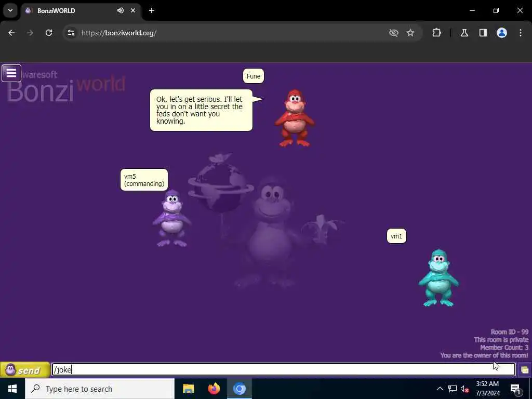The image size is (532, 399).
Task: Launch Firefox from the taskbar
Action: (214, 389)
